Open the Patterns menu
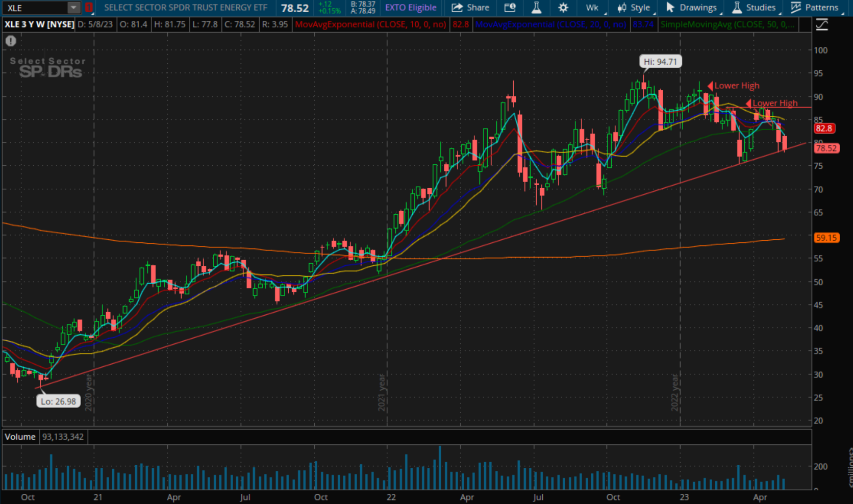The height and width of the screenshot is (504, 853). tap(815, 8)
